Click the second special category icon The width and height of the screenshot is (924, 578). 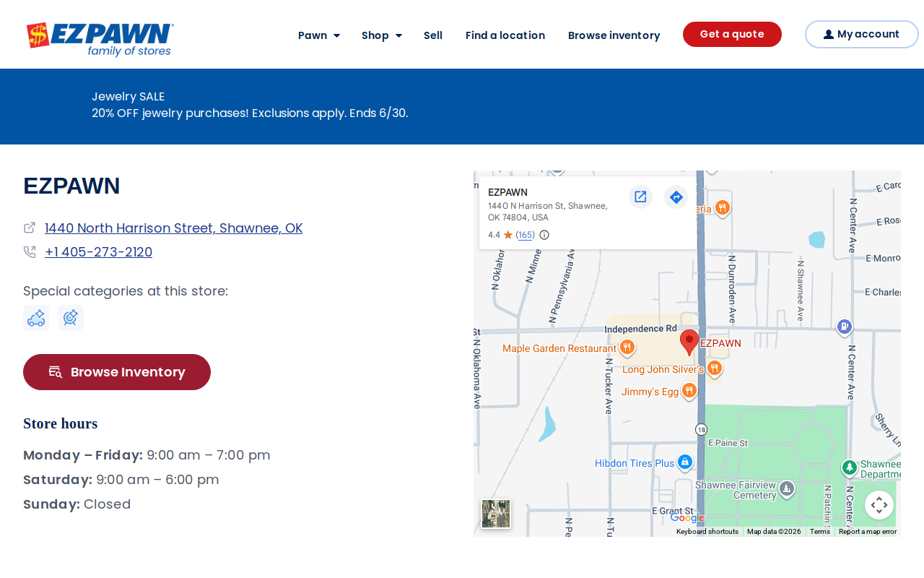tap(71, 318)
